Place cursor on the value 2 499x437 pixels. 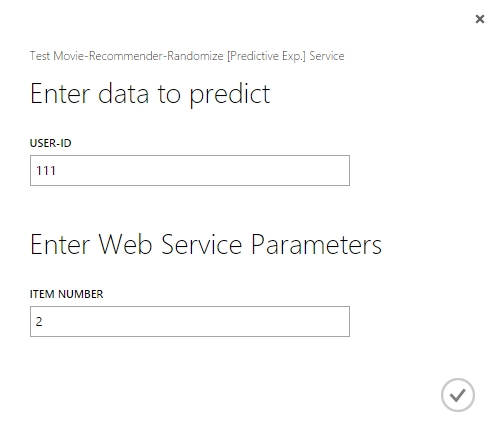pos(39,322)
